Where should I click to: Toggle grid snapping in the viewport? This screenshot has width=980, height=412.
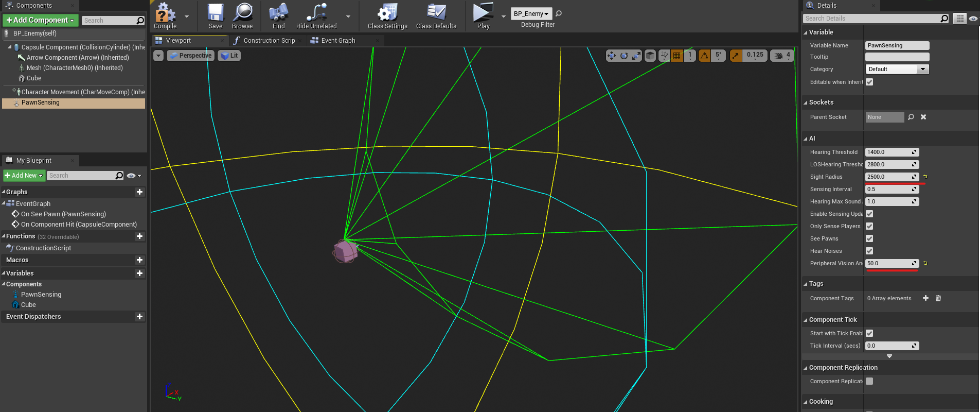677,56
